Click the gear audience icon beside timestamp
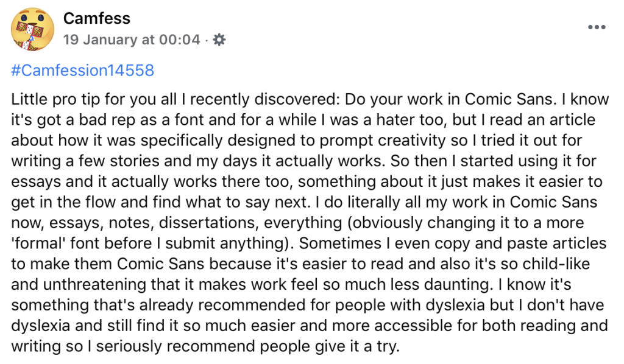 coord(219,40)
